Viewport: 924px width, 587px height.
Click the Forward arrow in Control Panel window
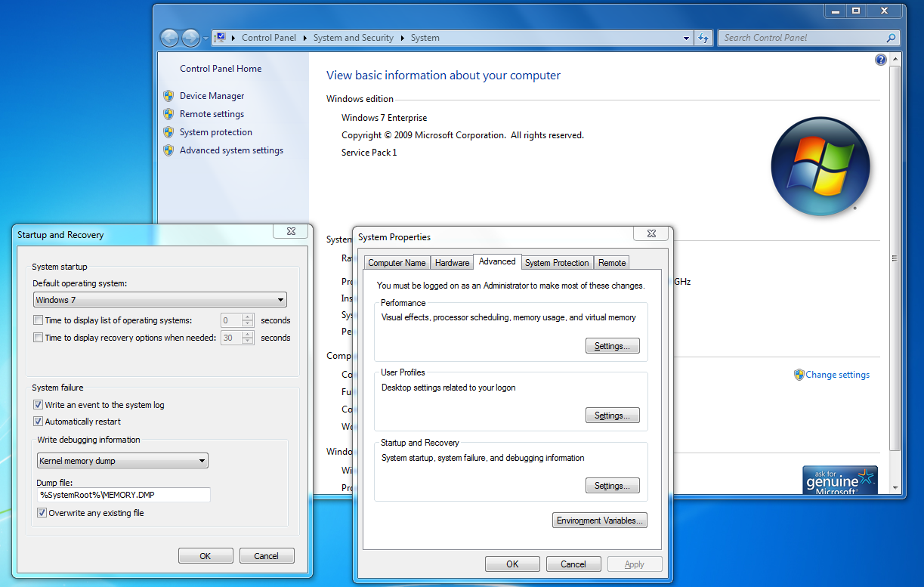pos(190,38)
